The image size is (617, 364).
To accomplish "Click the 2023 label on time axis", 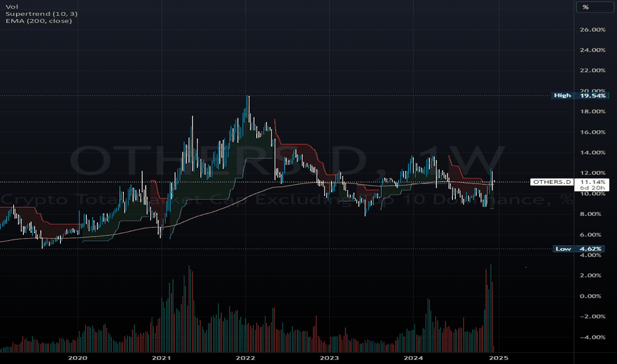I will [330, 358].
